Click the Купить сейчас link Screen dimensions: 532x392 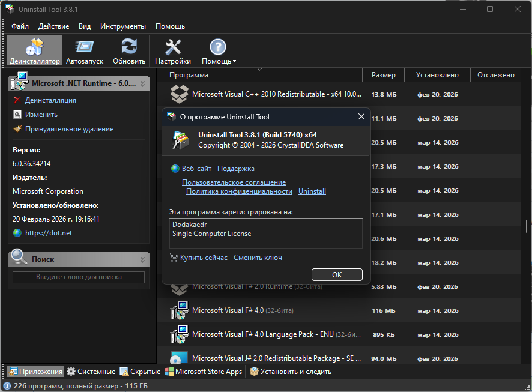coord(204,258)
